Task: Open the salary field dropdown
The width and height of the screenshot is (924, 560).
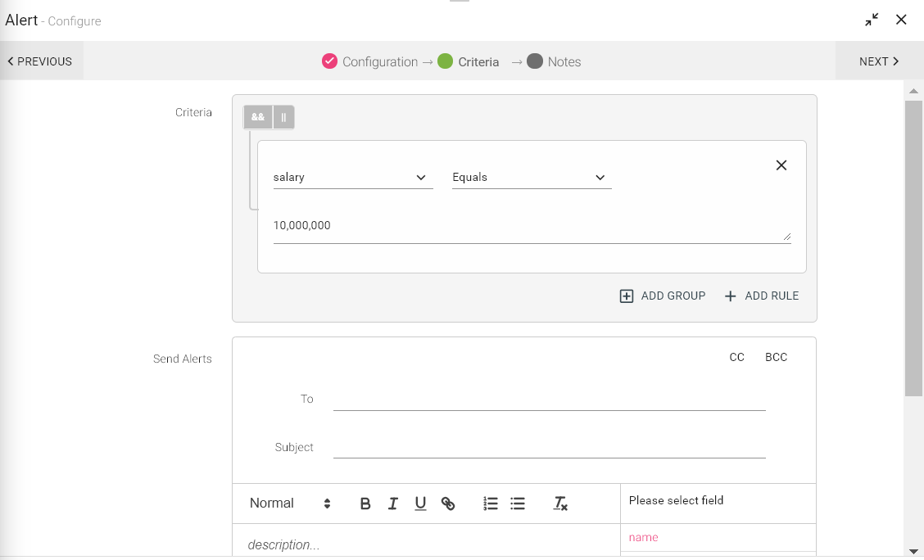Action: 352,178
